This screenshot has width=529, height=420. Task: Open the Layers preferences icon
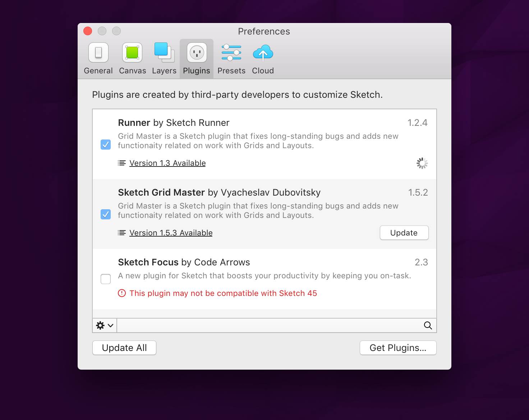pos(164,52)
